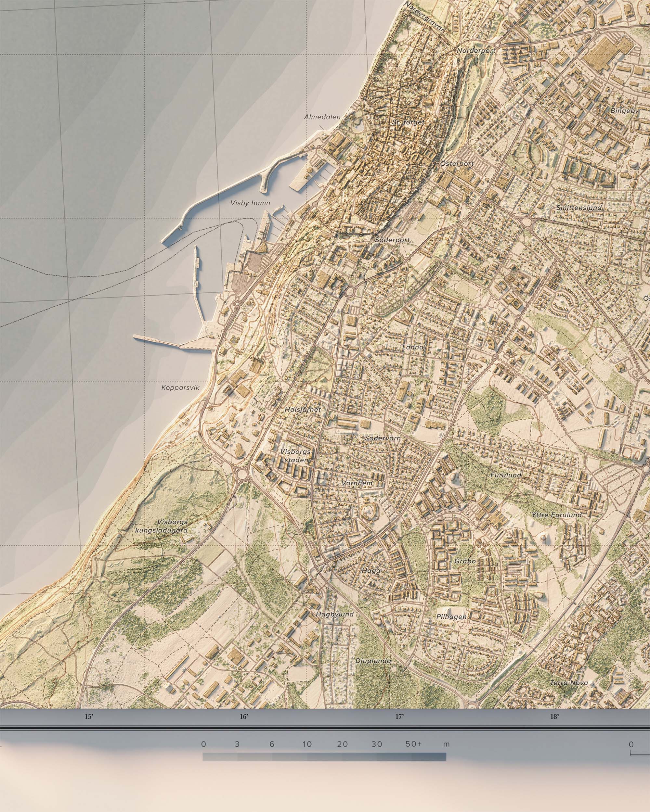Click the 18' longitude marker
This screenshot has height=812, width=650.
(554, 727)
